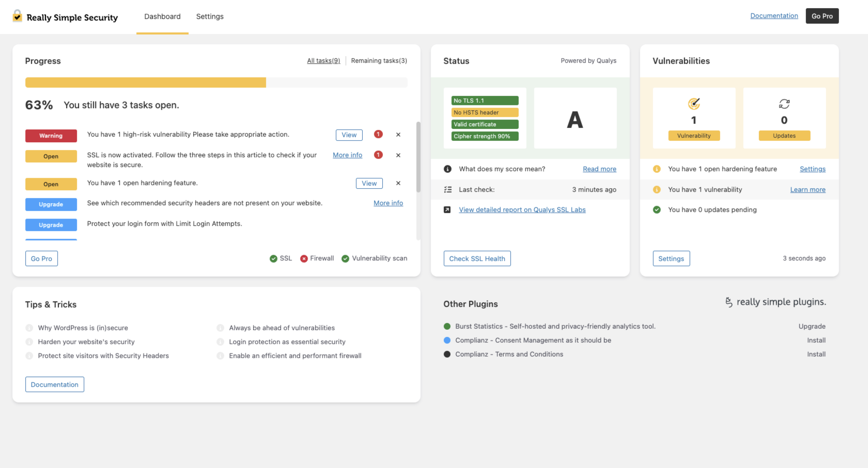Click the task list scrollbar
Viewport: 868px width, 468px height.
coord(418,158)
